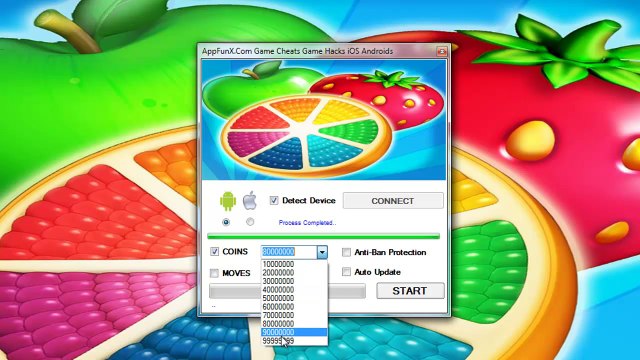Screen dimensions: 640x360
Task: Click the CONNECT button
Action: point(393,201)
